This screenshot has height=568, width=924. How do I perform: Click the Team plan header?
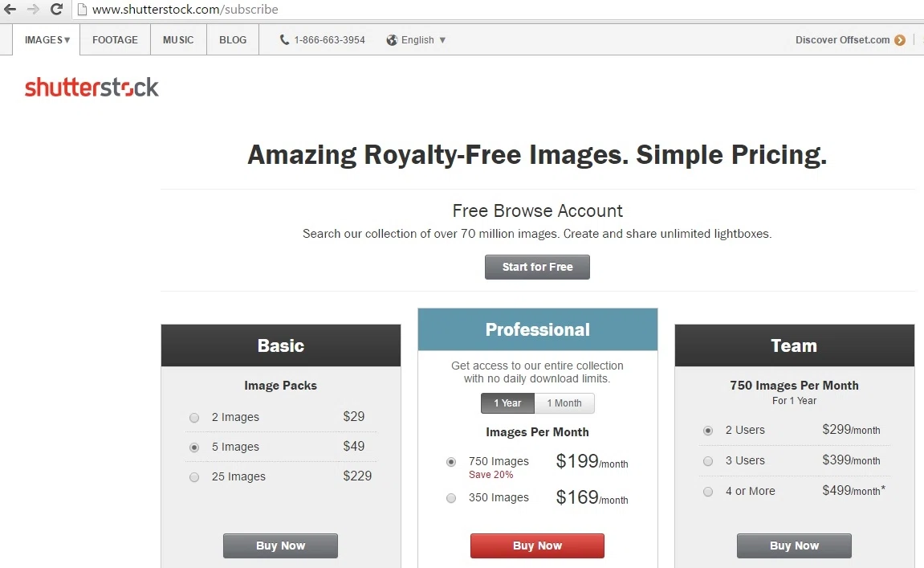(795, 345)
